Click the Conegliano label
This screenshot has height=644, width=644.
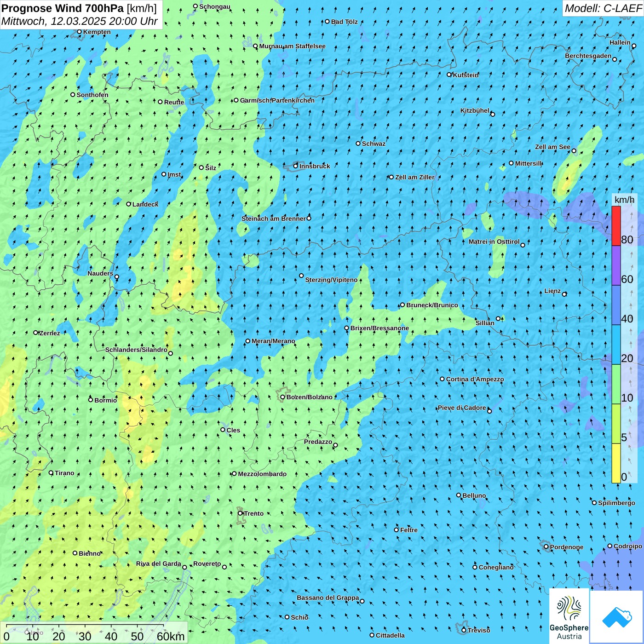[x=496, y=567]
